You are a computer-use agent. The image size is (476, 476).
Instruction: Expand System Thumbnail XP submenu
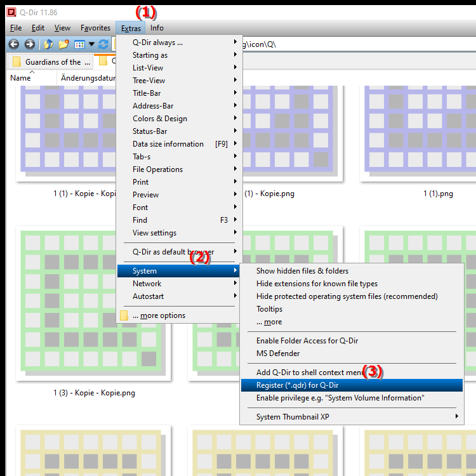352,417
